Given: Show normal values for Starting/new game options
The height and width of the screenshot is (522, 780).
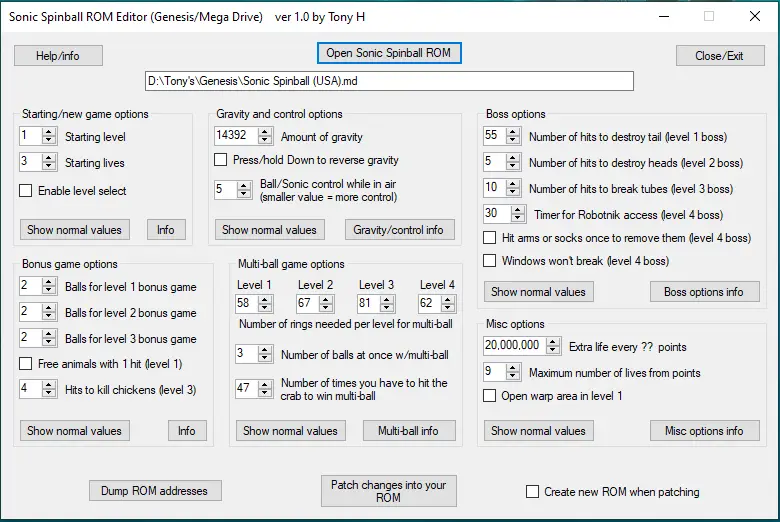Looking at the screenshot, I should [75, 230].
